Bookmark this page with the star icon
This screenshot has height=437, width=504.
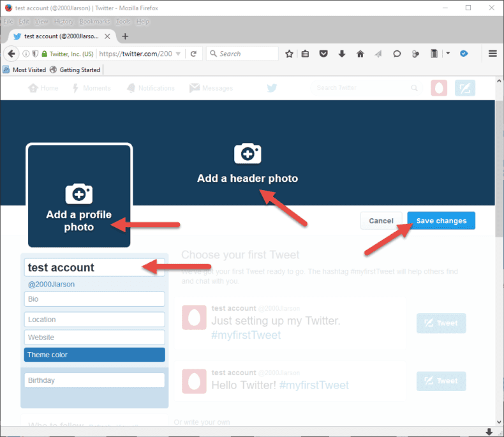pyautogui.click(x=289, y=54)
